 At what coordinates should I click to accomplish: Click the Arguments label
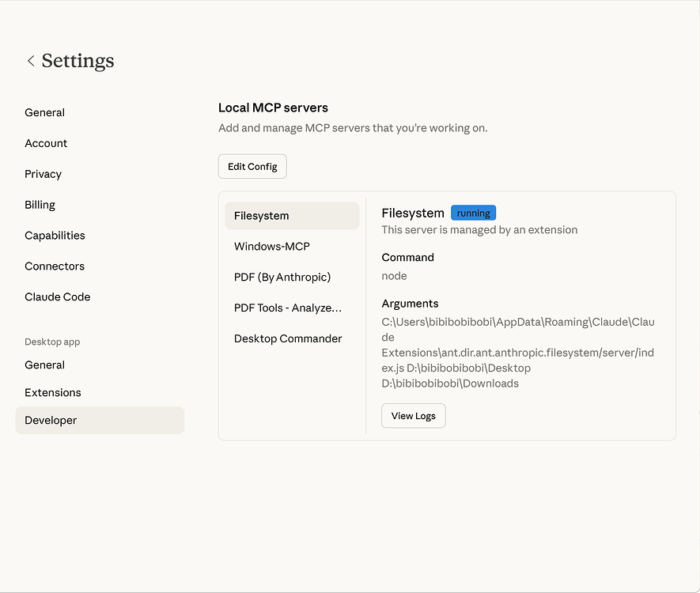coord(410,304)
